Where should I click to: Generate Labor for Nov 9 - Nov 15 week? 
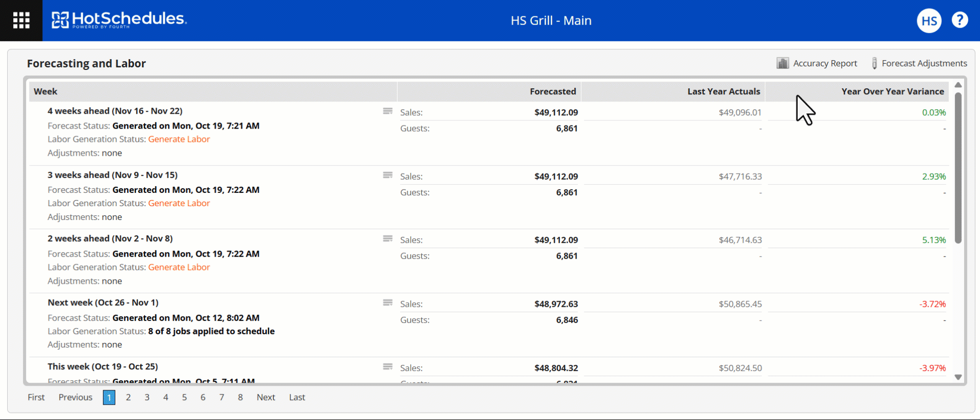click(179, 203)
